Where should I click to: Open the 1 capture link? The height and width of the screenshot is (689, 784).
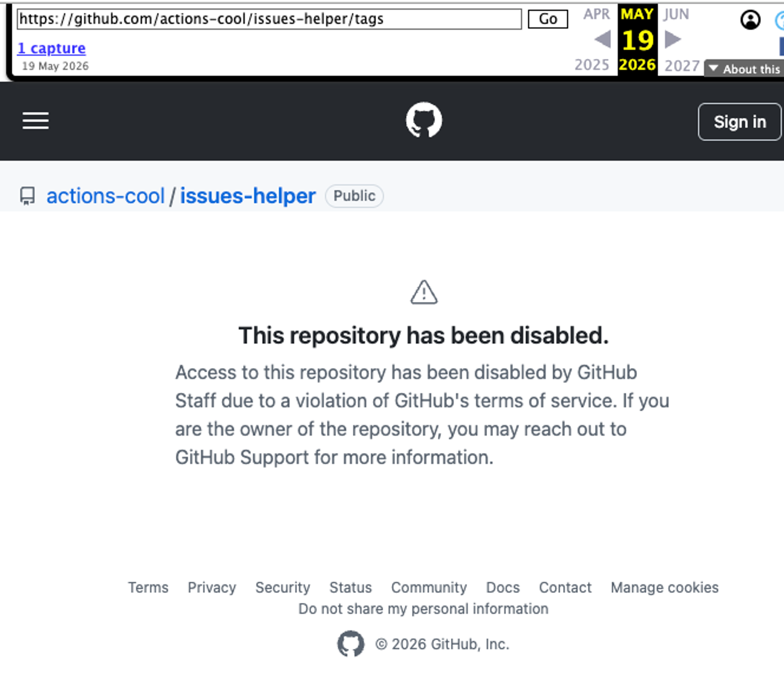click(x=51, y=48)
